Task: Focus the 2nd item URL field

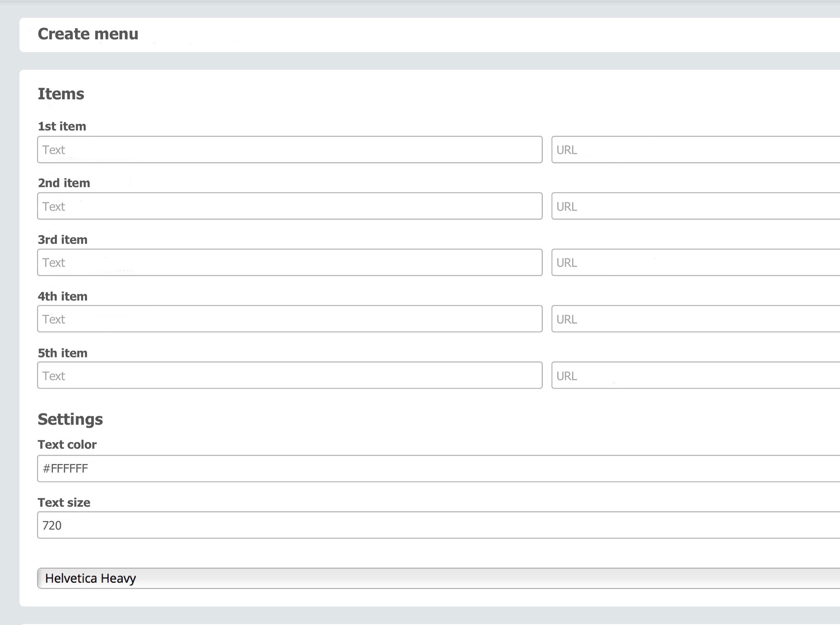Action: pos(695,206)
